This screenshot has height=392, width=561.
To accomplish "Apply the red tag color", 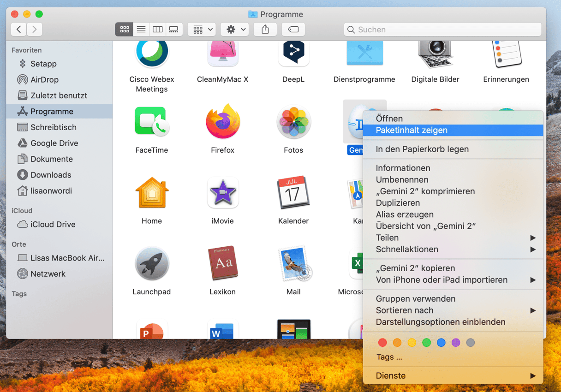I will tap(382, 343).
